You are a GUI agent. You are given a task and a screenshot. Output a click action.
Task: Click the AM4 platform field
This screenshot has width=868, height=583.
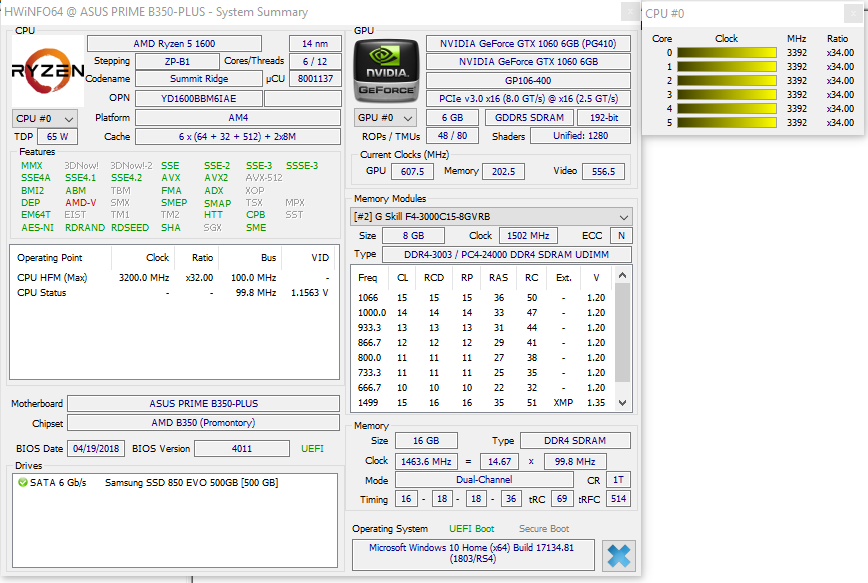tap(238, 117)
